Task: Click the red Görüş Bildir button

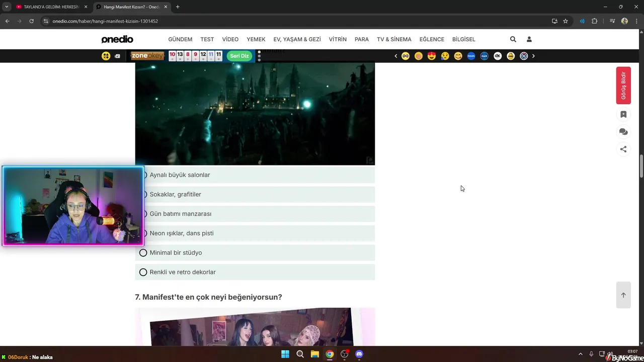Action: pos(623,85)
